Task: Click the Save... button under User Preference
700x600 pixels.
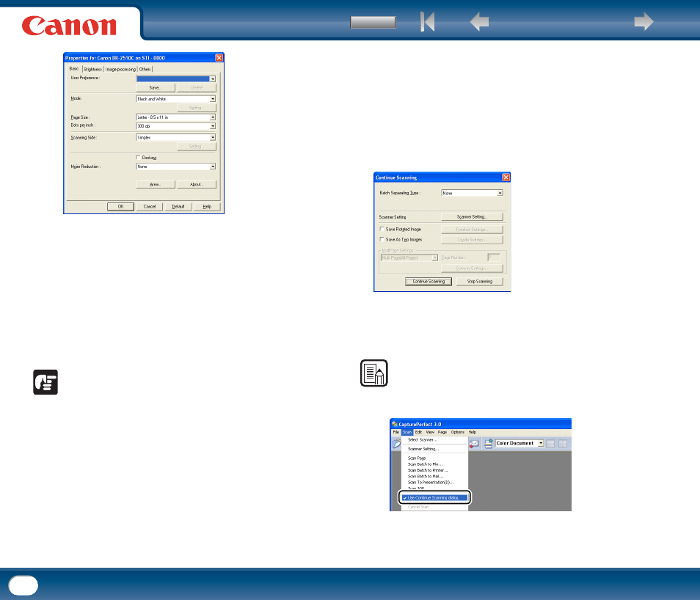Action: [x=156, y=87]
